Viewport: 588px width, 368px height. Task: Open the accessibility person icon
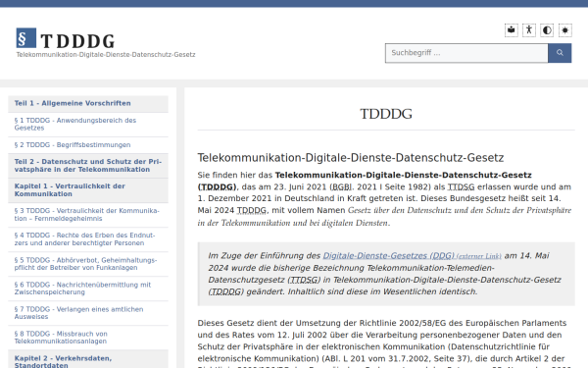[529, 30]
